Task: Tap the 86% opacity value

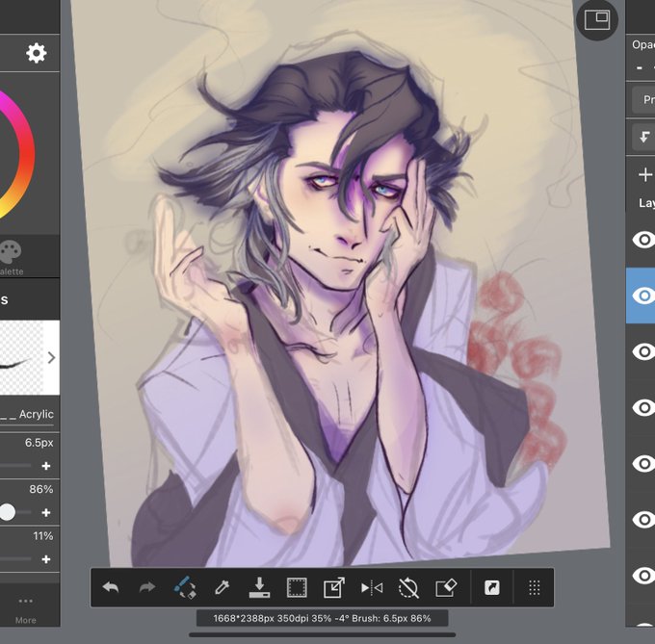Action: pyautogui.click(x=40, y=489)
